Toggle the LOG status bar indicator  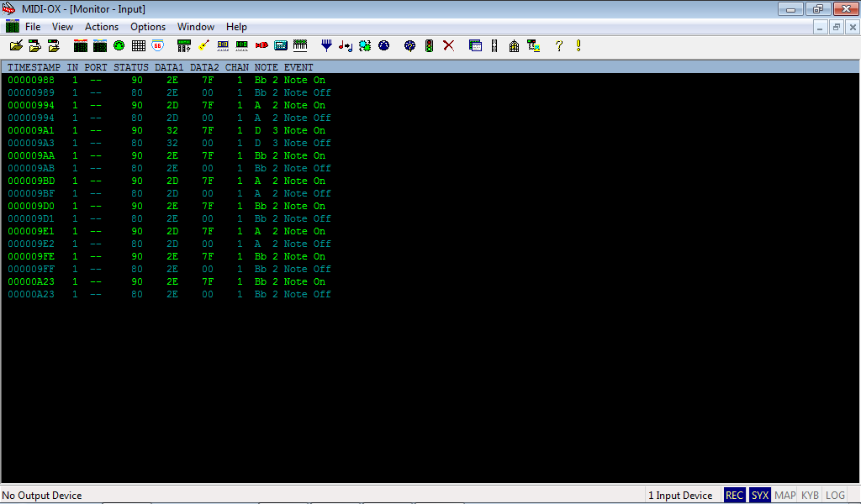(x=835, y=496)
